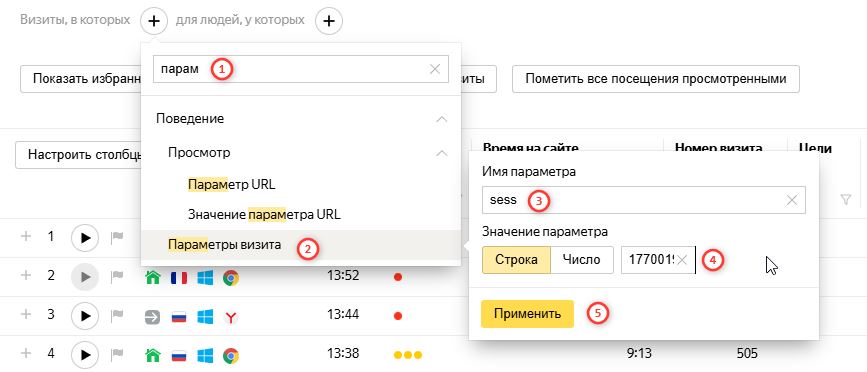867x372 pixels.
Task: Clear the parameter value field
Action: [682, 260]
